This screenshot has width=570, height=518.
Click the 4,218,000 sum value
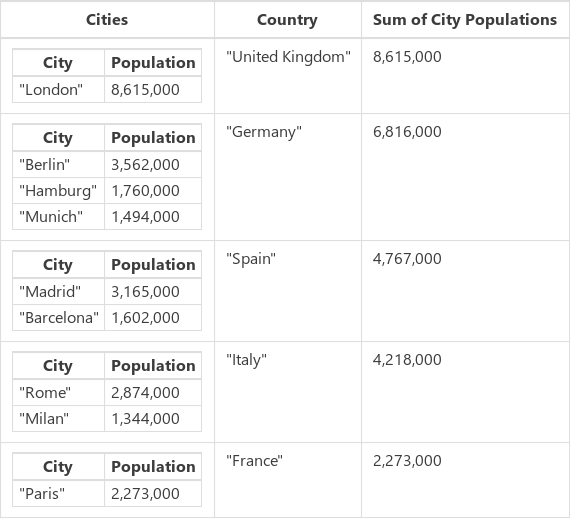pos(407,360)
